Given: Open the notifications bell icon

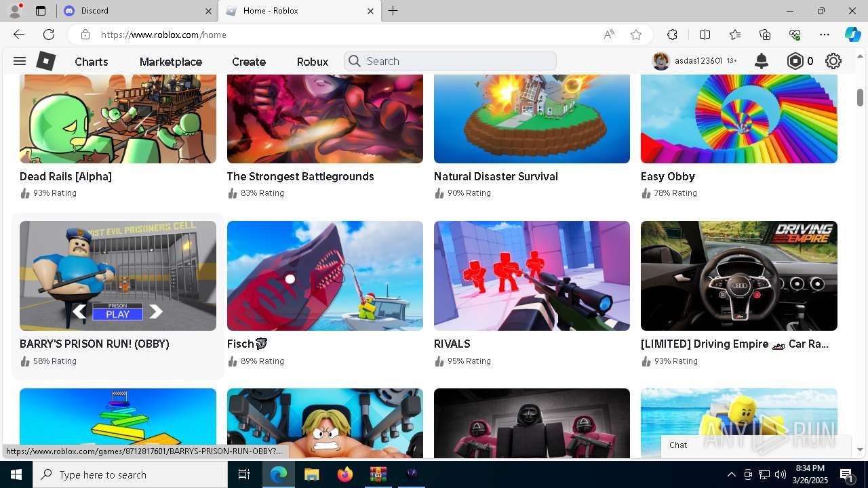Looking at the screenshot, I should coord(762,61).
